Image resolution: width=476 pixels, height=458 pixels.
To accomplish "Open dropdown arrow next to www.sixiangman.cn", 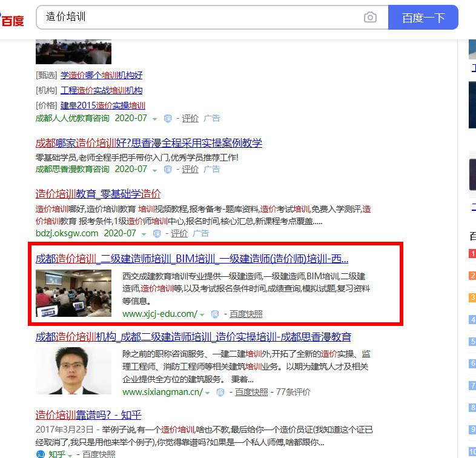I will (x=208, y=393).
